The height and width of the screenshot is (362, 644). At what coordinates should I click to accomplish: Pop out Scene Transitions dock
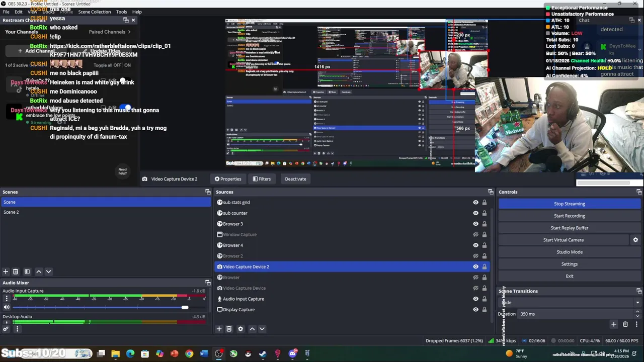click(639, 291)
